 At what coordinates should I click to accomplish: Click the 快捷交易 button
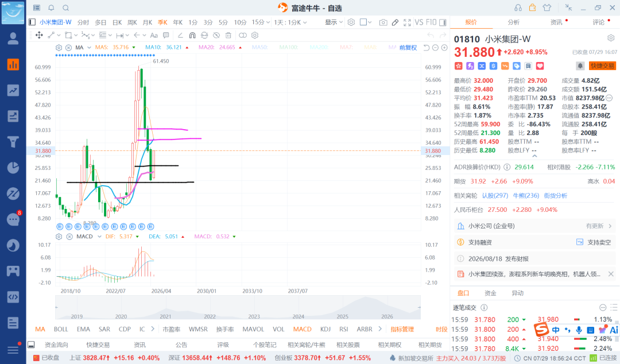click(603, 65)
